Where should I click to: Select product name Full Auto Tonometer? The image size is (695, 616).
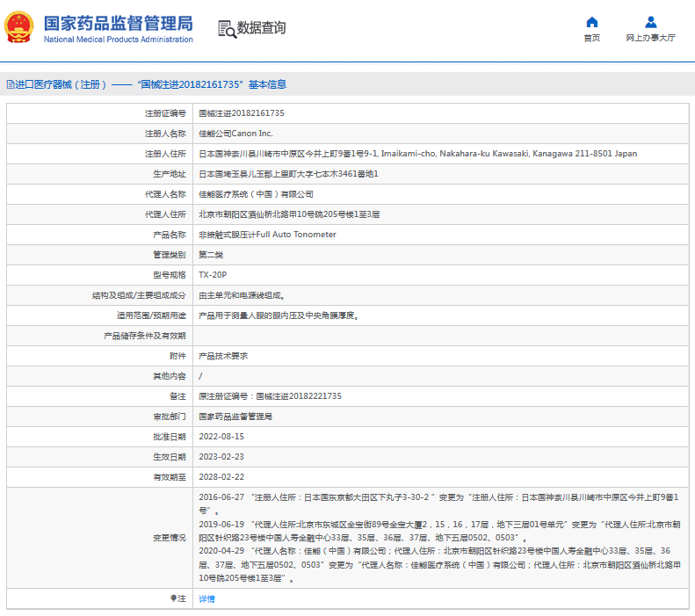[267, 235]
